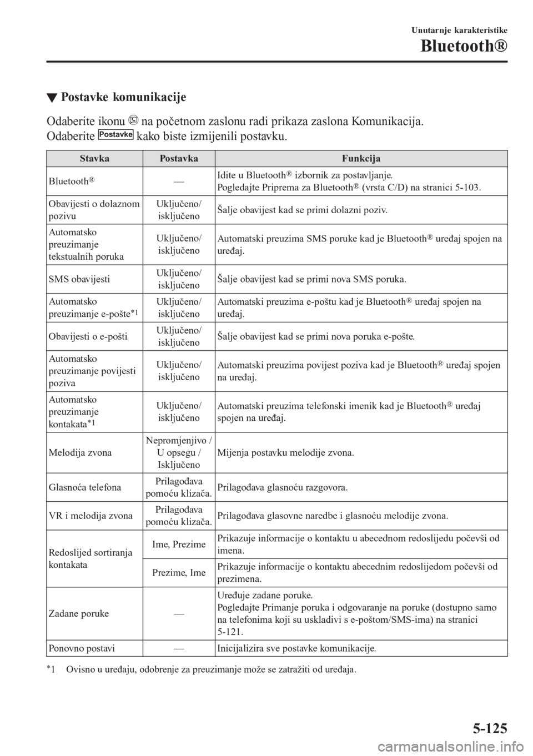Click the large Bluetooth® page title
Viewport: 533px width, 756px height.
(464, 47)
